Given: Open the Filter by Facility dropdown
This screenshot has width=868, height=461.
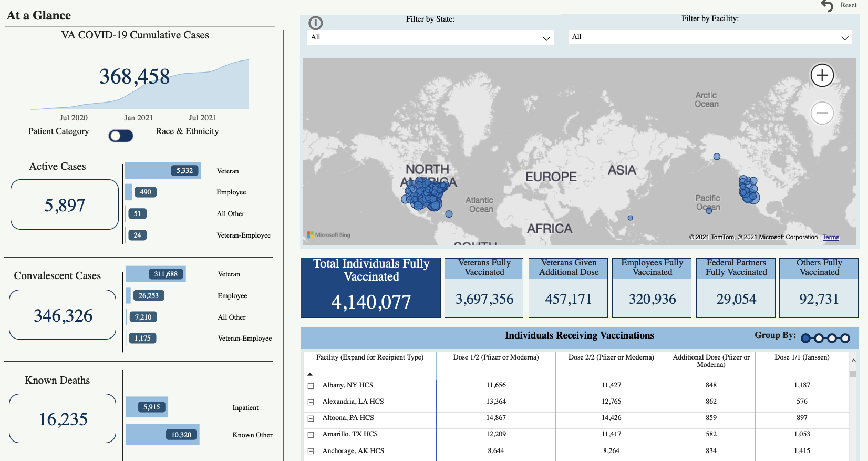Looking at the screenshot, I should [710, 37].
